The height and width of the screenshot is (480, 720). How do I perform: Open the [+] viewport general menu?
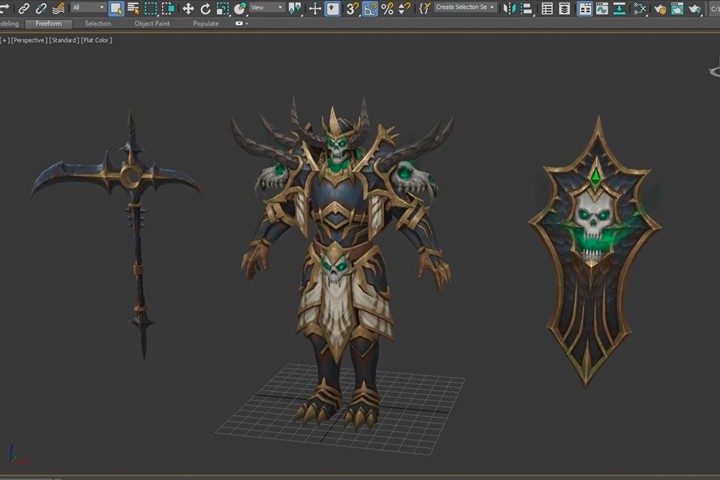[x=5, y=40]
